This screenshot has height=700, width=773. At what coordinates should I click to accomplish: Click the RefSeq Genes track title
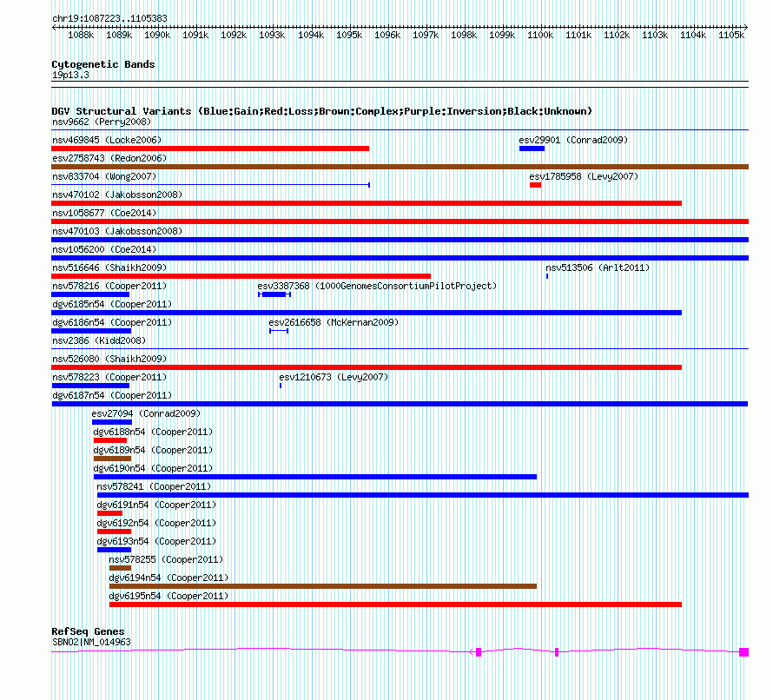[x=88, y=631]
